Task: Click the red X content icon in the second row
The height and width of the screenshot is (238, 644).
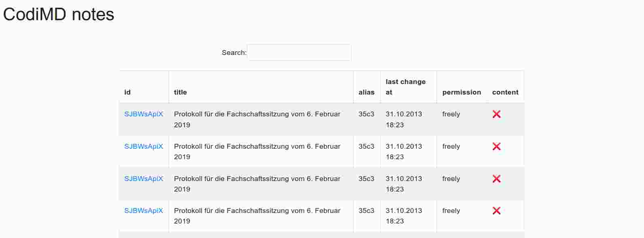Action: tap(497, 147)
